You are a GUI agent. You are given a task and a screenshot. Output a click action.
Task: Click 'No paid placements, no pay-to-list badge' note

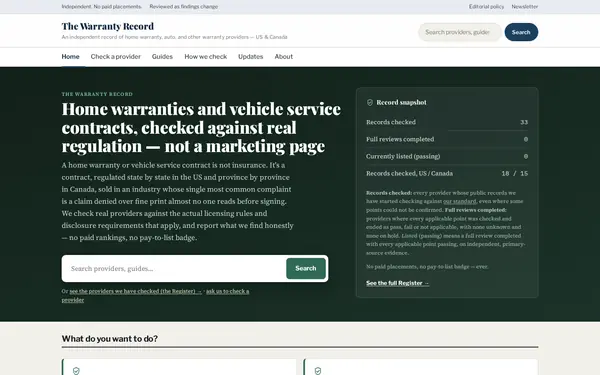click(427, 267)
